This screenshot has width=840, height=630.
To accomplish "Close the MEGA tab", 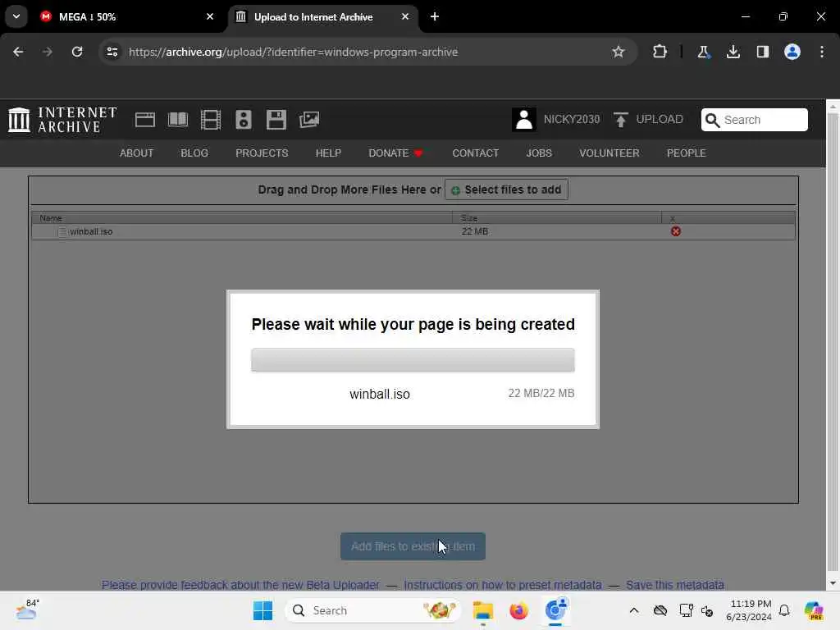I will [210, 16].
